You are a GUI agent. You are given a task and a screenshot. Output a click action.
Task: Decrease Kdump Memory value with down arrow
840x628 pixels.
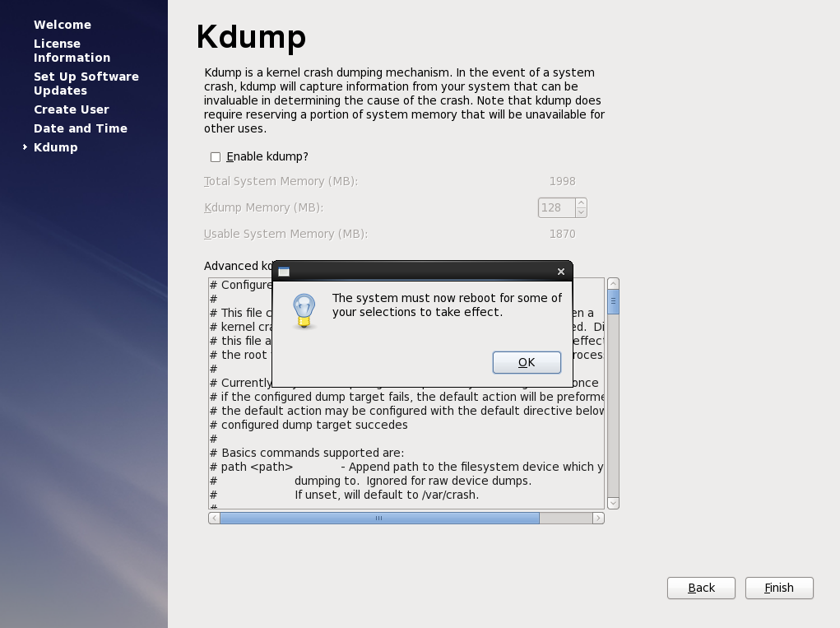(x=581, y=212)
